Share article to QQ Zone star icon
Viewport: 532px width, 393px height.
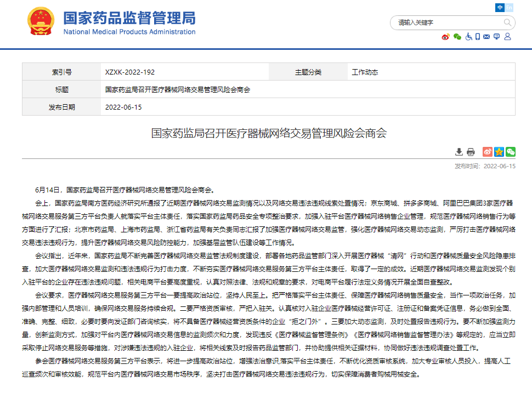(499, 152)
